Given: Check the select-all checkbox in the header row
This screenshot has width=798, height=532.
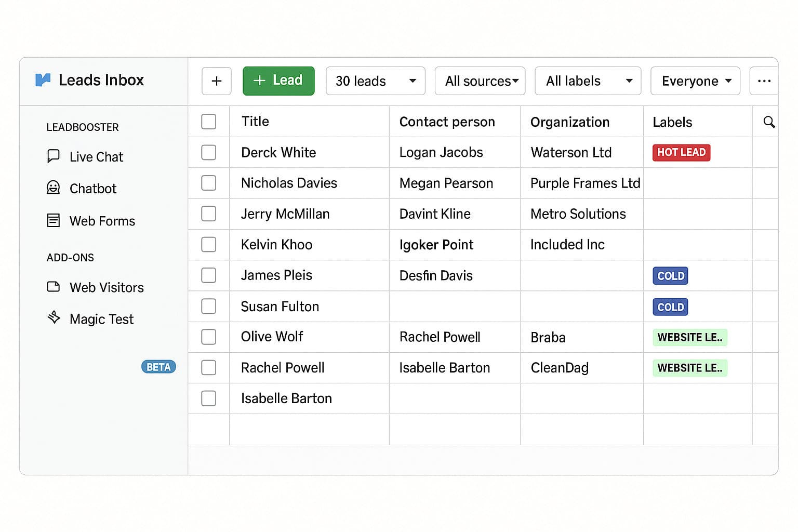Looking at the screenshot, I should 208,121.
